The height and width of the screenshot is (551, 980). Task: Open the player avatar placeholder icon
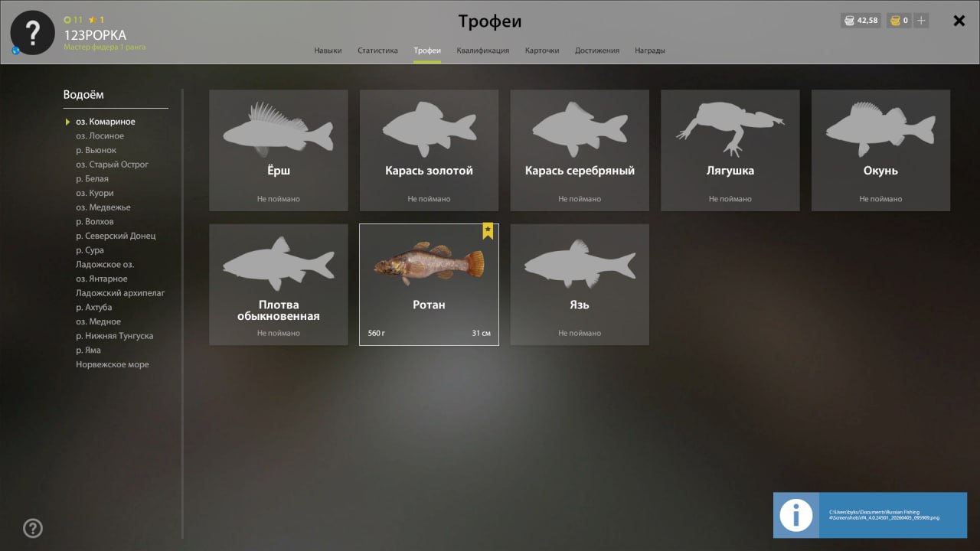point(32,33)
